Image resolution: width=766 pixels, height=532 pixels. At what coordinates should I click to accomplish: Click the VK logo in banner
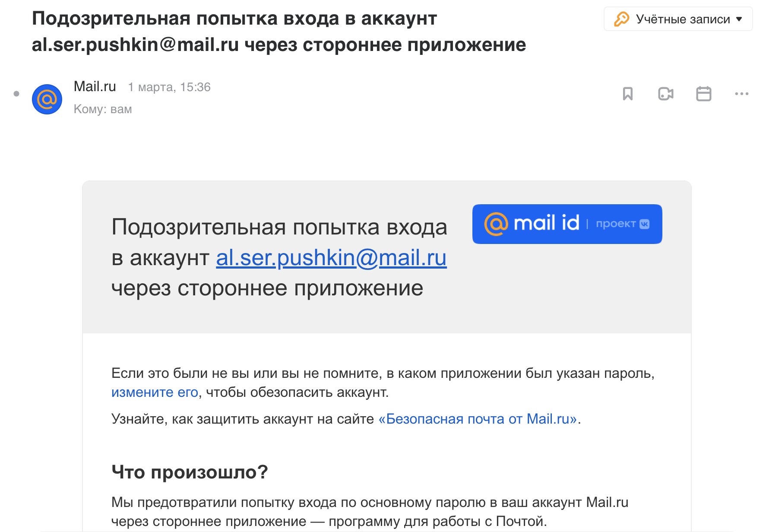pos(644,224)
